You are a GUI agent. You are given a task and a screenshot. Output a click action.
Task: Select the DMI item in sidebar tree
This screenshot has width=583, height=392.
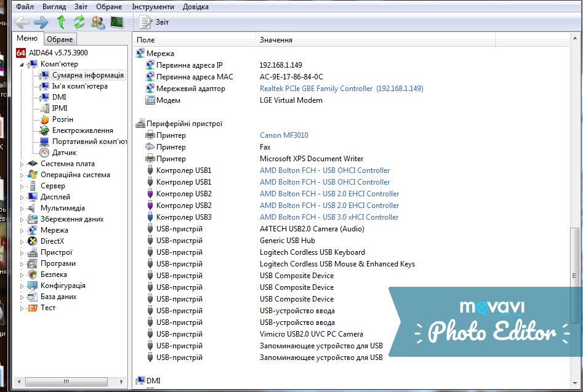click(59, 97)
